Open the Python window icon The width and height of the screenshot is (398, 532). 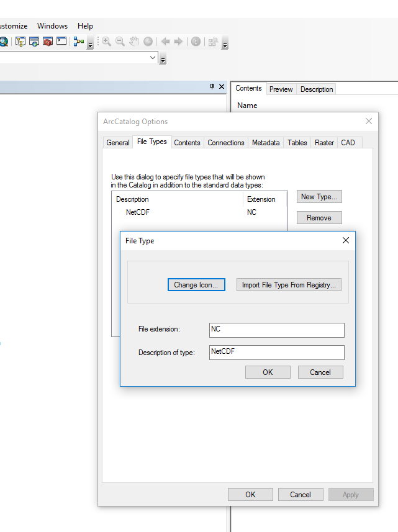[x=61, y=42]
